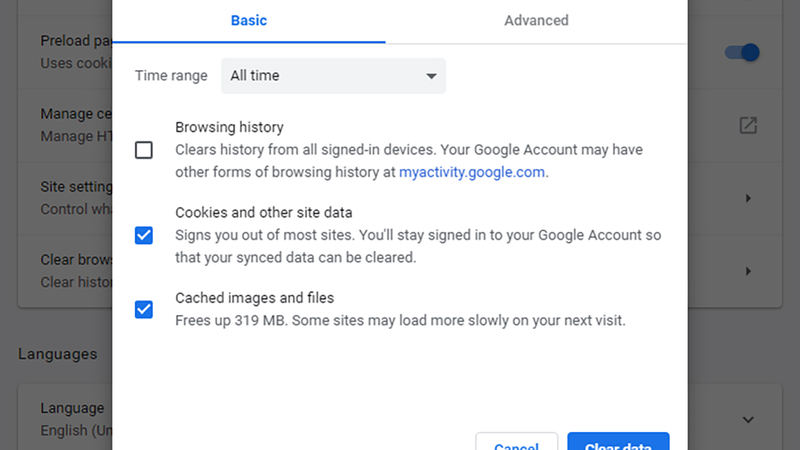Uncheck Cookies and other site data
This screenshot has width=800, height=450.
point(144,235)
